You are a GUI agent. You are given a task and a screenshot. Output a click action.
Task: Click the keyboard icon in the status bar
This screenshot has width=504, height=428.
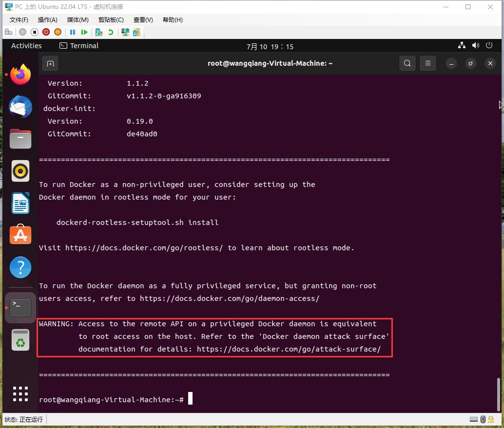pos(473,419)
